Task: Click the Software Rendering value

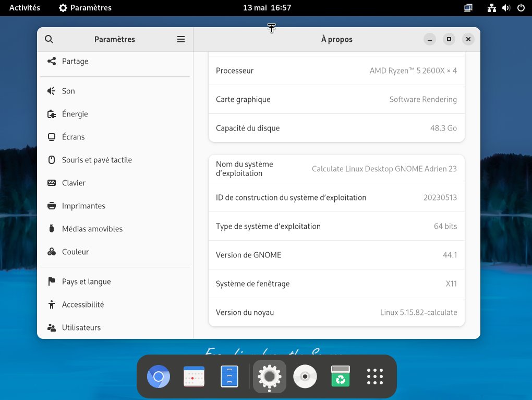Action: click(x=423, y=100)
